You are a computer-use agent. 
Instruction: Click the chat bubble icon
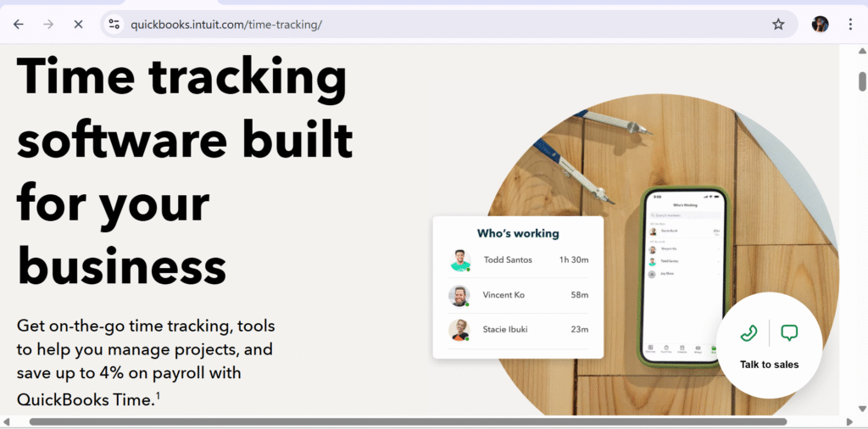pos(789,332)
